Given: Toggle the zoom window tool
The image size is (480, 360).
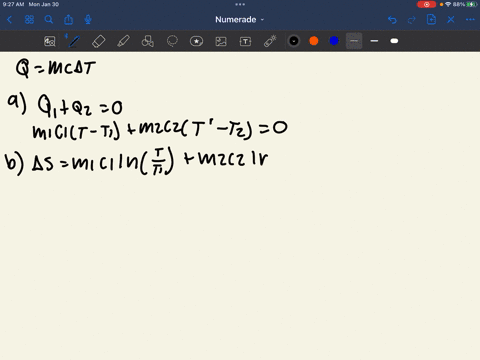Looking at the screenshot, I should coord(50,41).
